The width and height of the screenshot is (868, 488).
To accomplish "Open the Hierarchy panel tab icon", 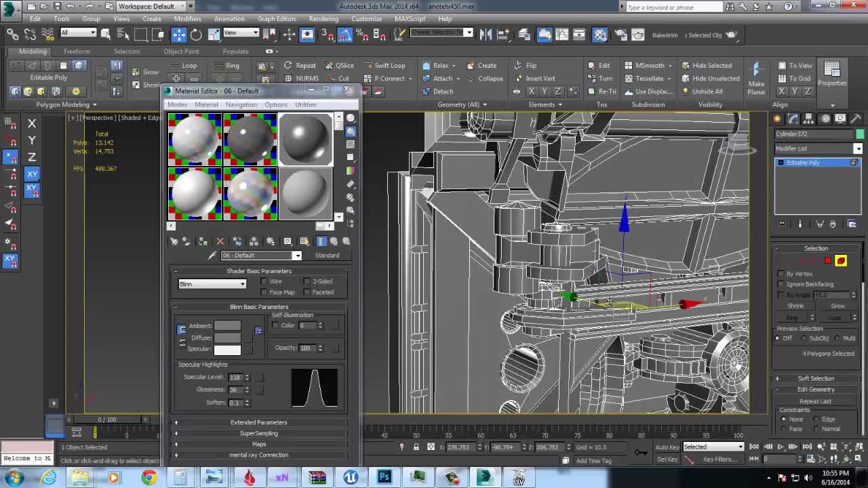I will coord(809,119).
